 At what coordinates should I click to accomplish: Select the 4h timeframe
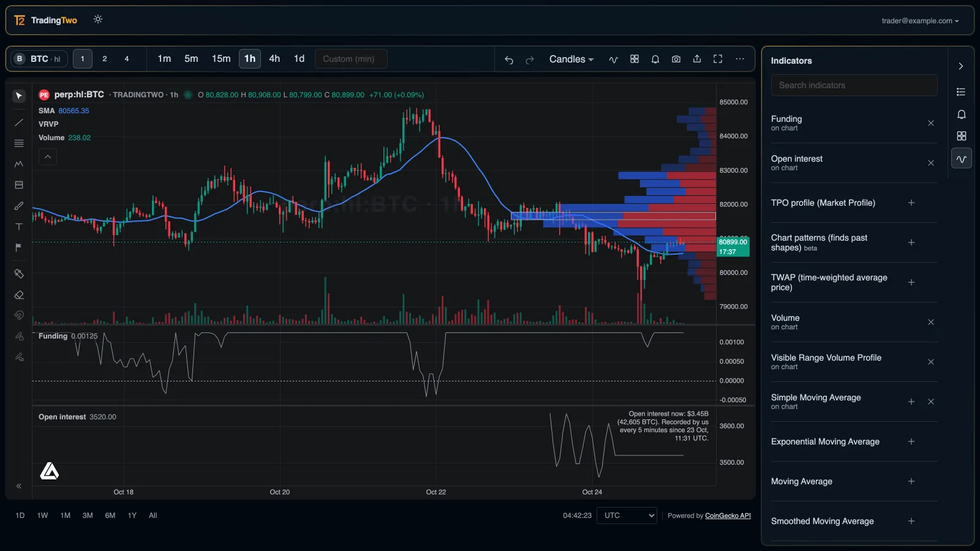[274, 59]
